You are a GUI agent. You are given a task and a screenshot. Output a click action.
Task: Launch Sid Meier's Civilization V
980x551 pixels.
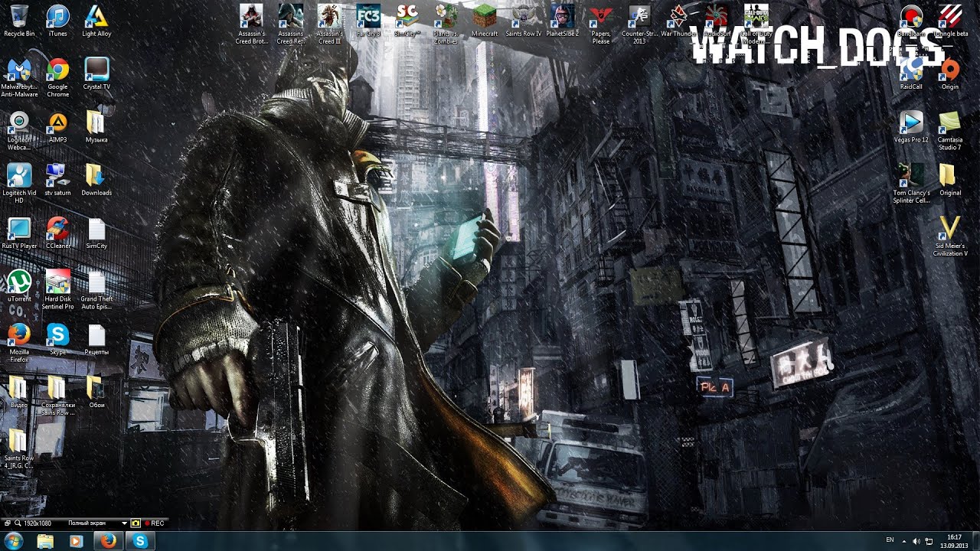click(950, 236)
